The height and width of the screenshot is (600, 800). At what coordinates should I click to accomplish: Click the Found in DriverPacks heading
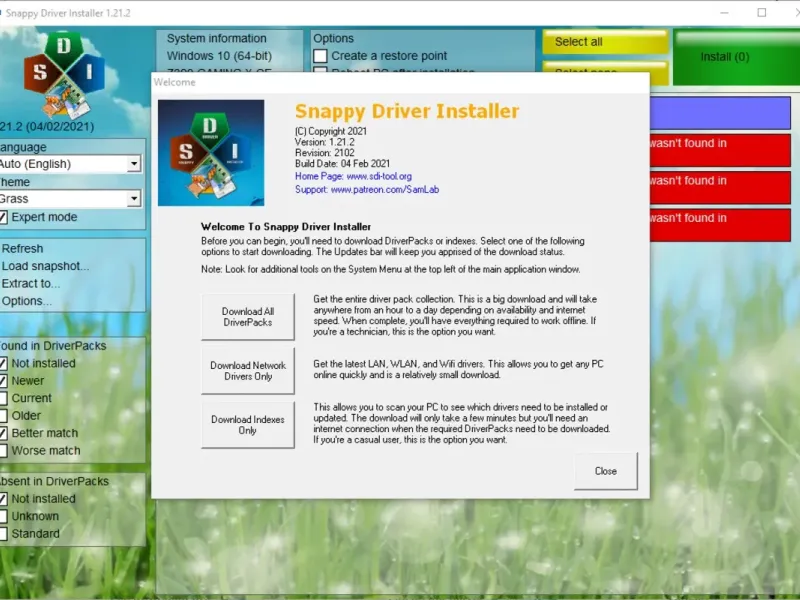(x=53, y=346)
